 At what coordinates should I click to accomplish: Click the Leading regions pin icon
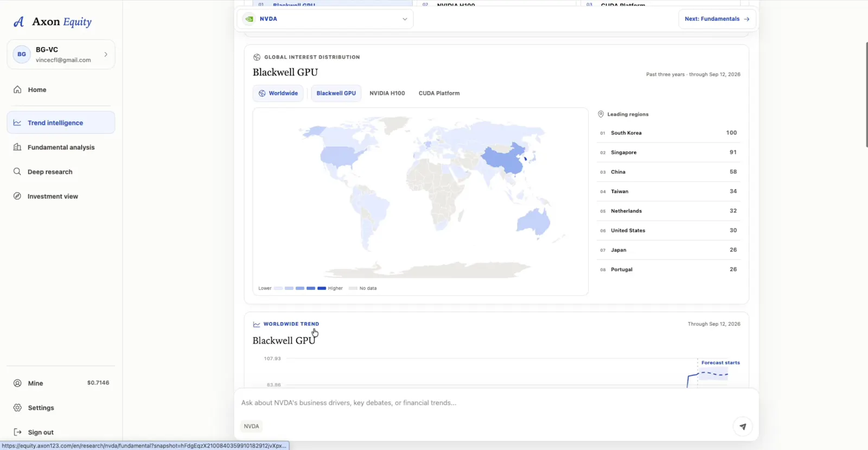tap(601, 114)
